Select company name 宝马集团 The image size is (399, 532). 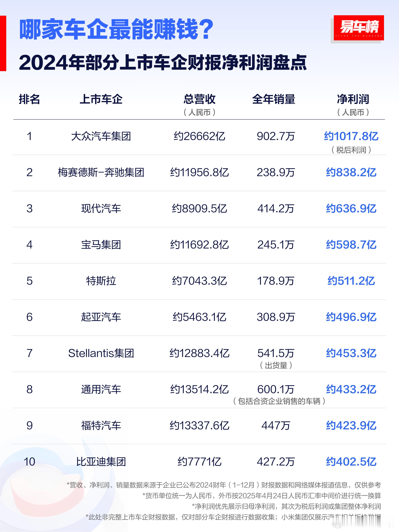click(x=101, y=245)
